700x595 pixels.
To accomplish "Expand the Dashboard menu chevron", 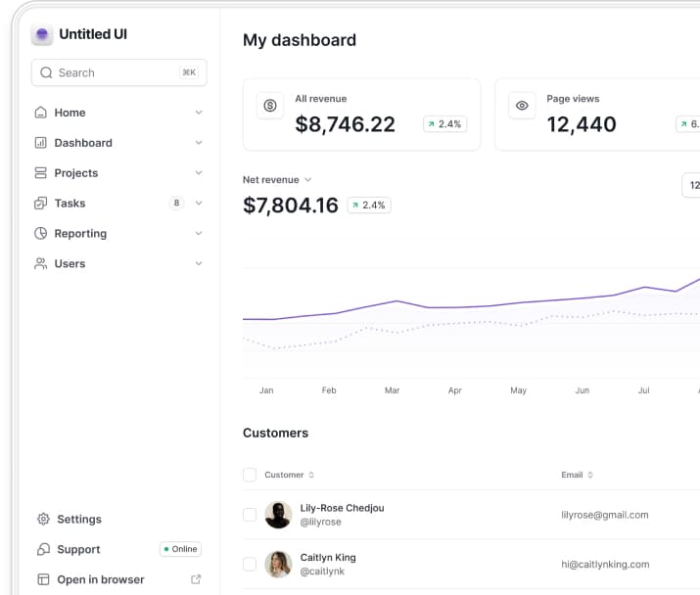I will click(199, 143).
